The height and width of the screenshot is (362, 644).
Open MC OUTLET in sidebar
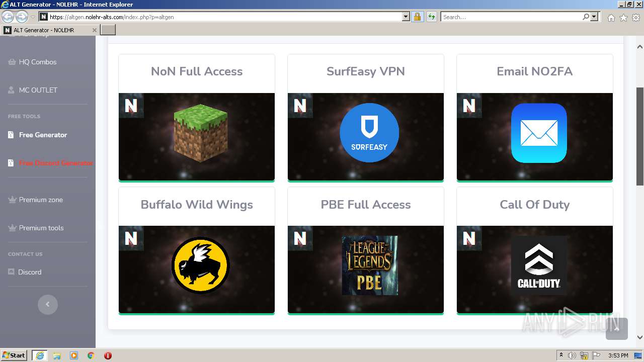pyautogui.click(x=38, y=90)
